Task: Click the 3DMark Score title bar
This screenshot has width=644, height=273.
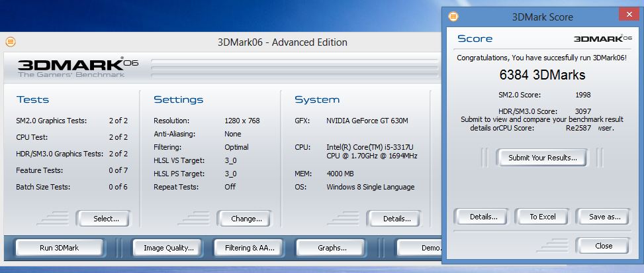Action: click(542, 17)
